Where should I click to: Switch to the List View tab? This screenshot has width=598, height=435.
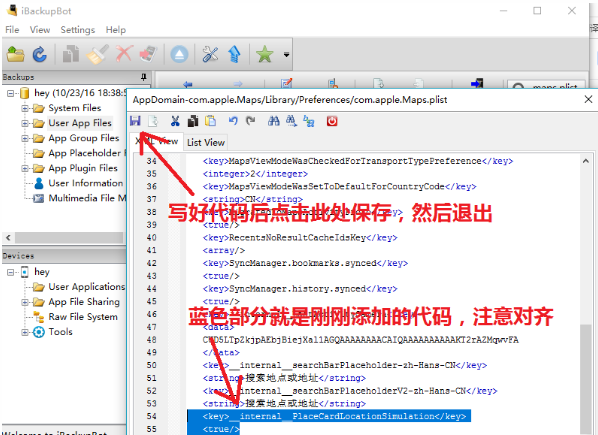coord(206,143)
